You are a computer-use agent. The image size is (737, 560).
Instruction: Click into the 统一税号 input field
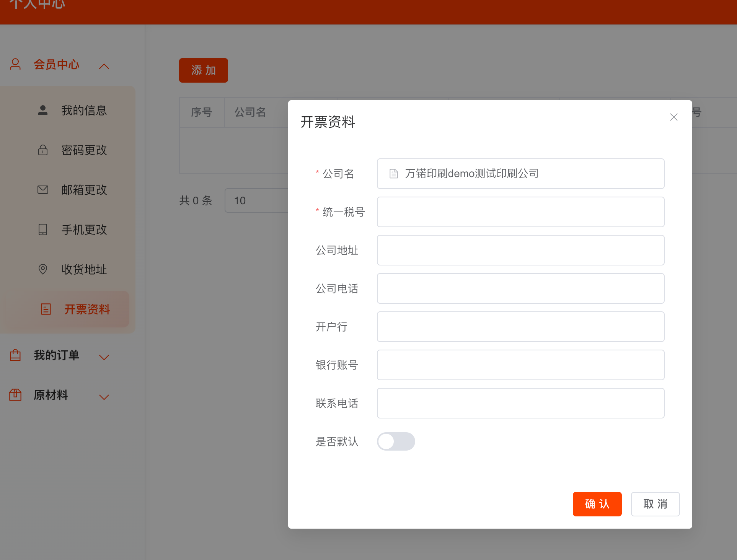point(520,212)
